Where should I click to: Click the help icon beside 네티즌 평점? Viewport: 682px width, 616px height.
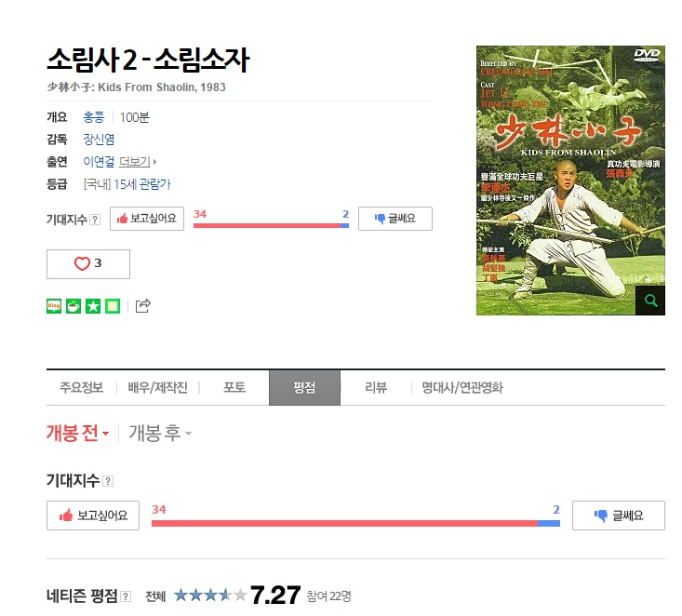tap(126, 596)
